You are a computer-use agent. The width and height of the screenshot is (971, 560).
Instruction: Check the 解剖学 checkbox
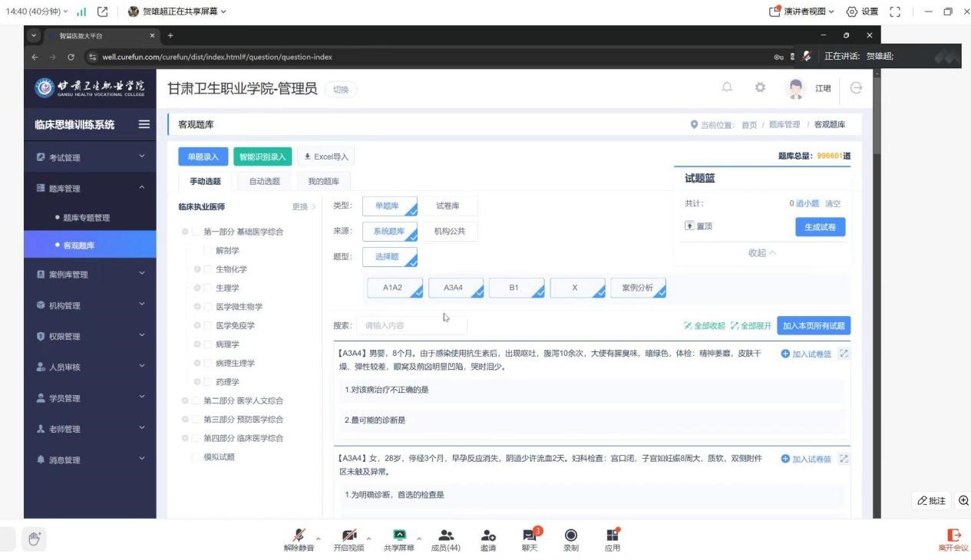pyautogui.click(x=208, y=251)
